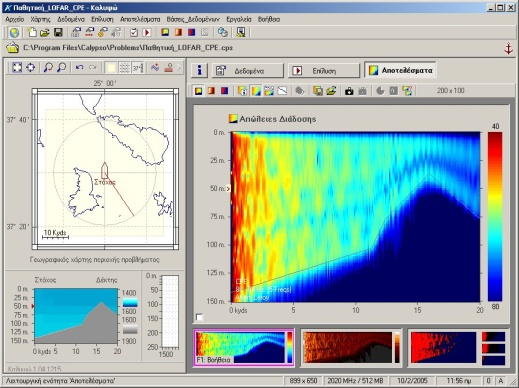Switch to the Αποτελέσματα tab
Viewport: 519px width, 388px height.
pos(400,70)
